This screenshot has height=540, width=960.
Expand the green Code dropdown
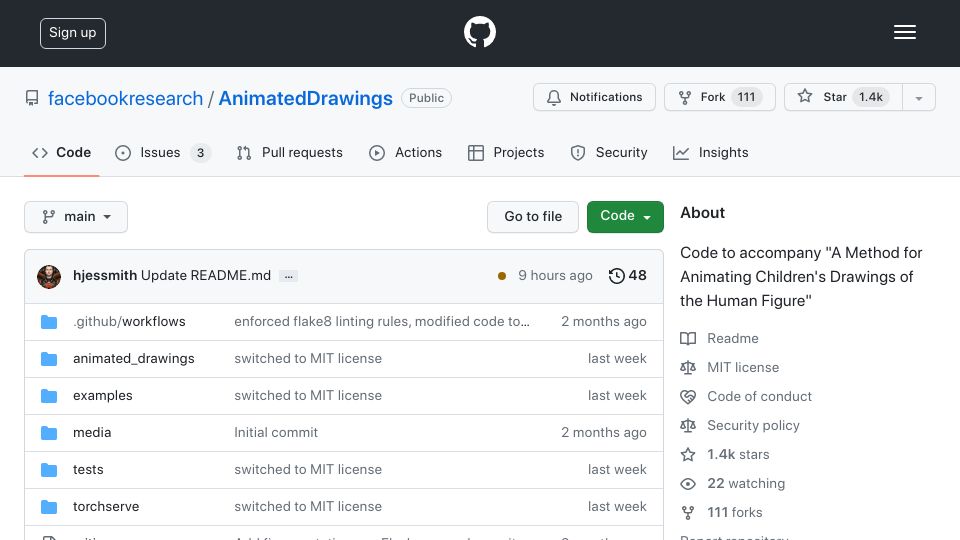[x=625, y=217]
